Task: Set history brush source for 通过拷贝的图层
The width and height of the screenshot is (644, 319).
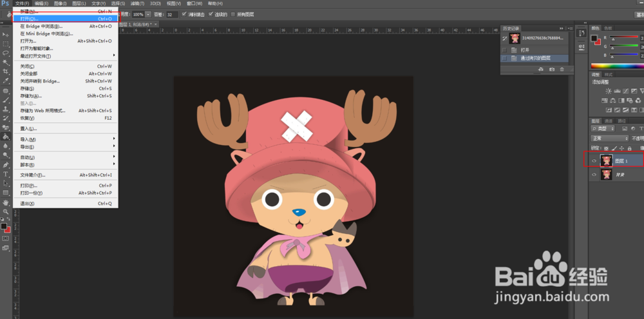Action: click(x=504, y=59)
